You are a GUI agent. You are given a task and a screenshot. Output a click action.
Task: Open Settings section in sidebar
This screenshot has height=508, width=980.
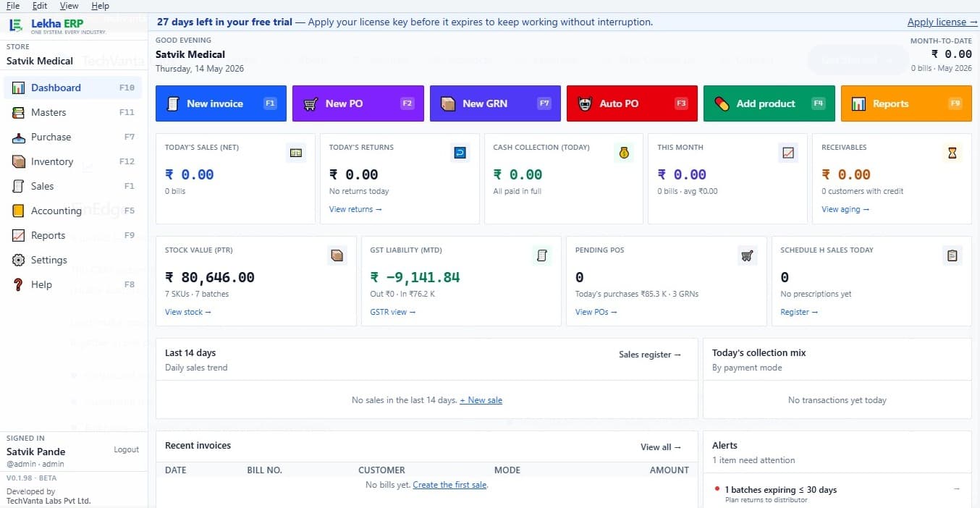[73, 260]
